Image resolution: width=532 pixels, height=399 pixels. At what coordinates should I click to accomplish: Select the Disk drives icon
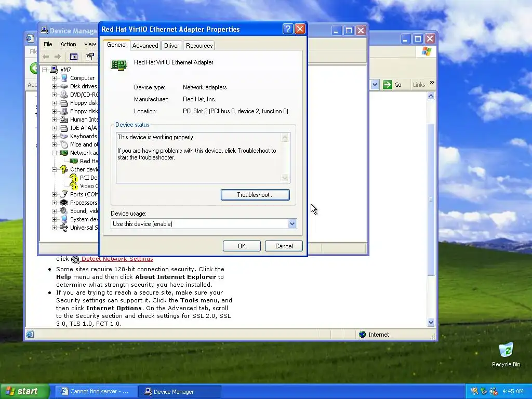click(x=64, y=86)
